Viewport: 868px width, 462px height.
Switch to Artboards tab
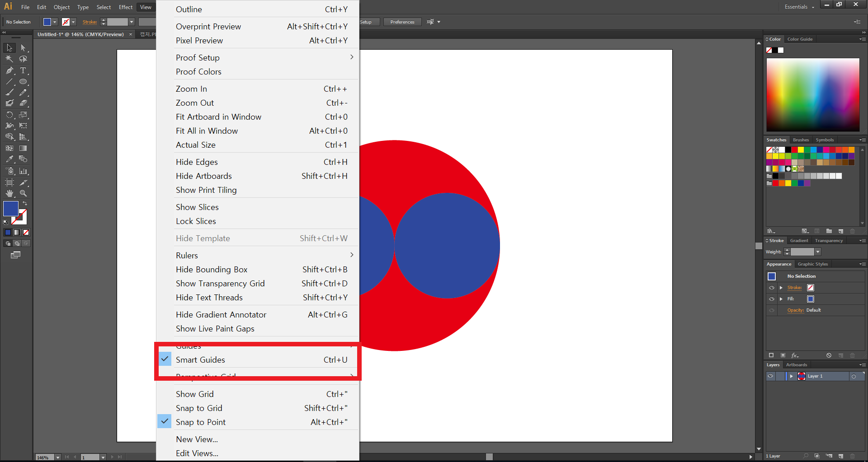coord(797,365)
